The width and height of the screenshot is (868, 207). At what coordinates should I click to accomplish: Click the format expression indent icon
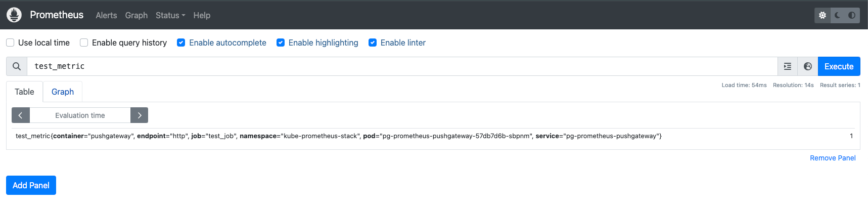coord(788,66)
